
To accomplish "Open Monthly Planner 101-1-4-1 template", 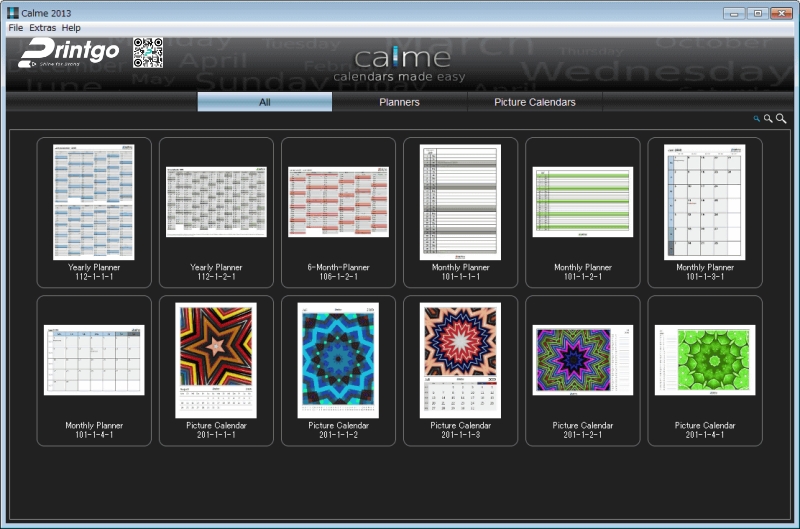I will tap(94, 370).
